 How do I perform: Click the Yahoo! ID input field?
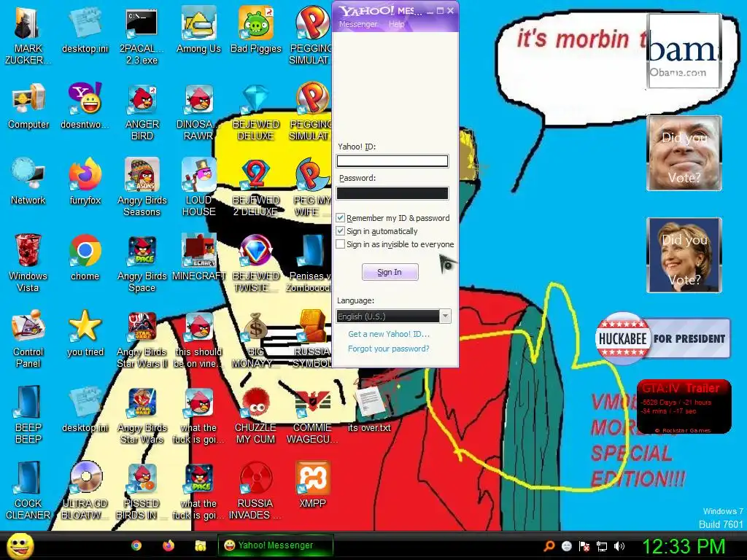click(x=392, y=161)
